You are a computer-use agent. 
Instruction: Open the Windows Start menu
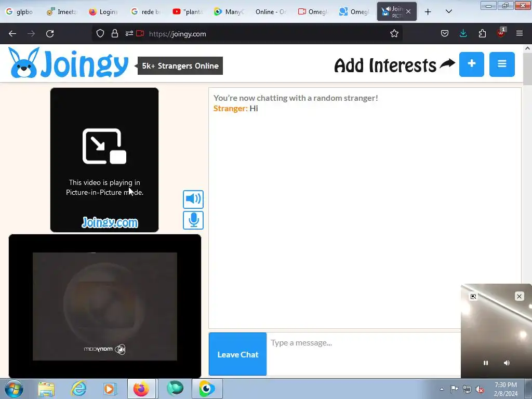click(x=14, y=389)
